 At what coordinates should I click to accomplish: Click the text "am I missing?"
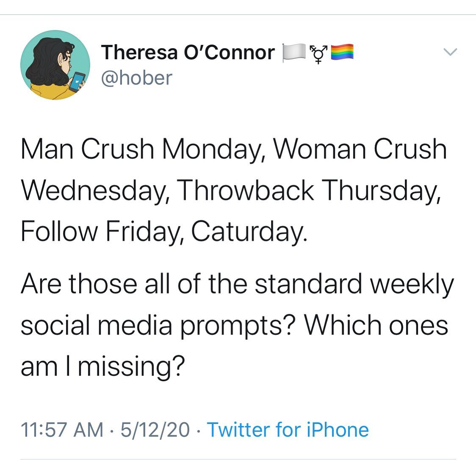[103, 366]
